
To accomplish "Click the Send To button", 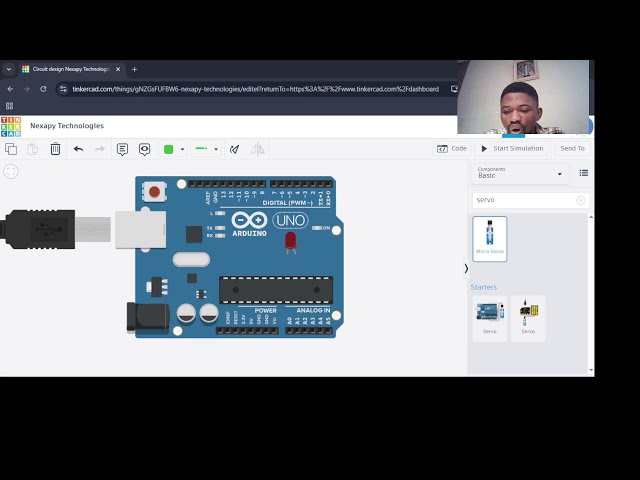I will (572, 149).
